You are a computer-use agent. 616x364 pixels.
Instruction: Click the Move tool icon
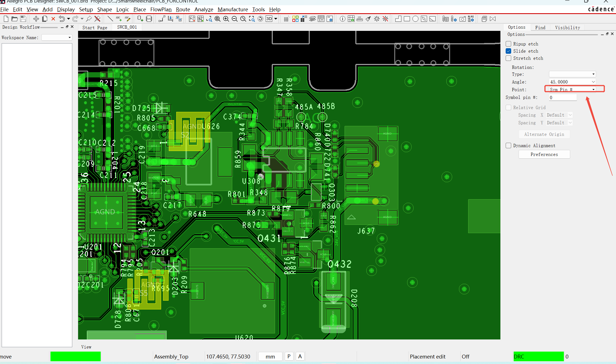[36, 19]
